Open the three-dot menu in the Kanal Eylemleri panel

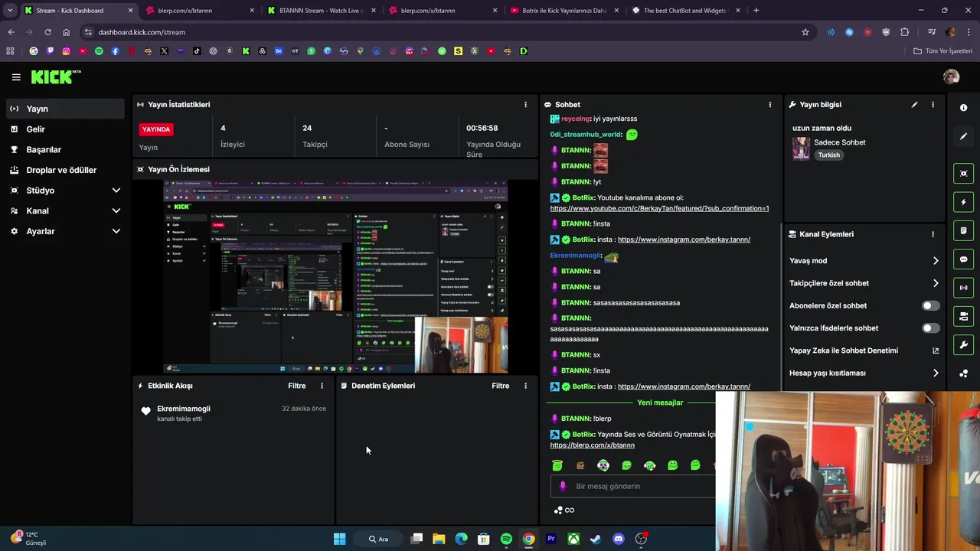pyautogui.click(x=933, y=234)
